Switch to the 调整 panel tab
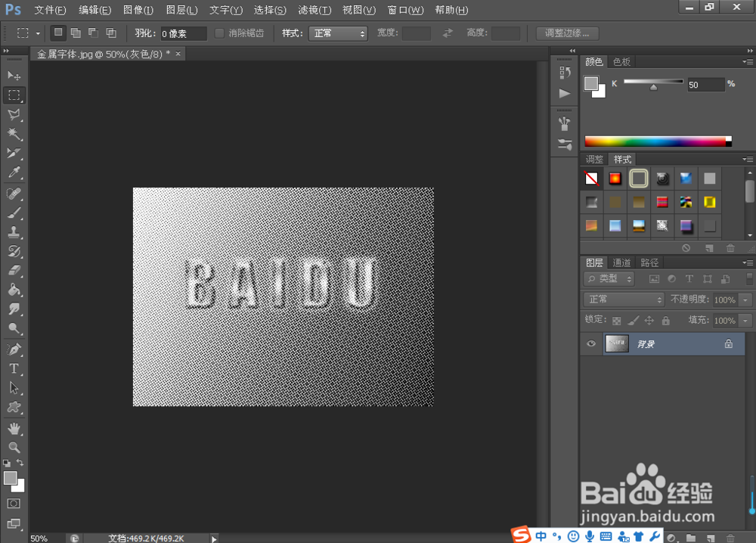This screenshot has height=543, width=756. coord(594,159)
